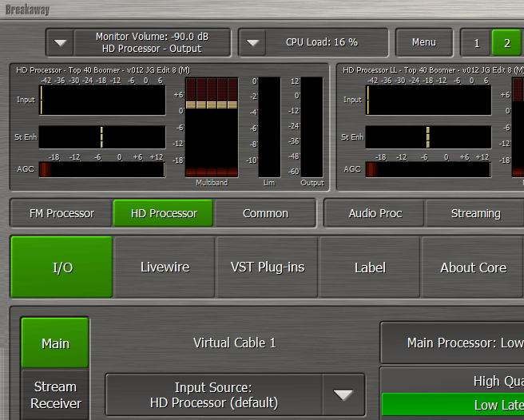Click the Input Source HD Processor field
Viewport: 524px width, 420px height.
pos(214,394)
